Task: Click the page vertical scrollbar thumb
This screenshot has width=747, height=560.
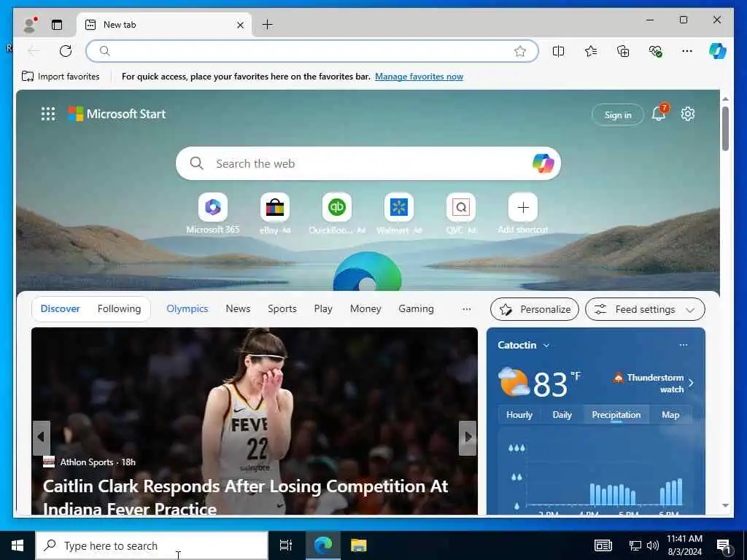Action: click(725, 128)
